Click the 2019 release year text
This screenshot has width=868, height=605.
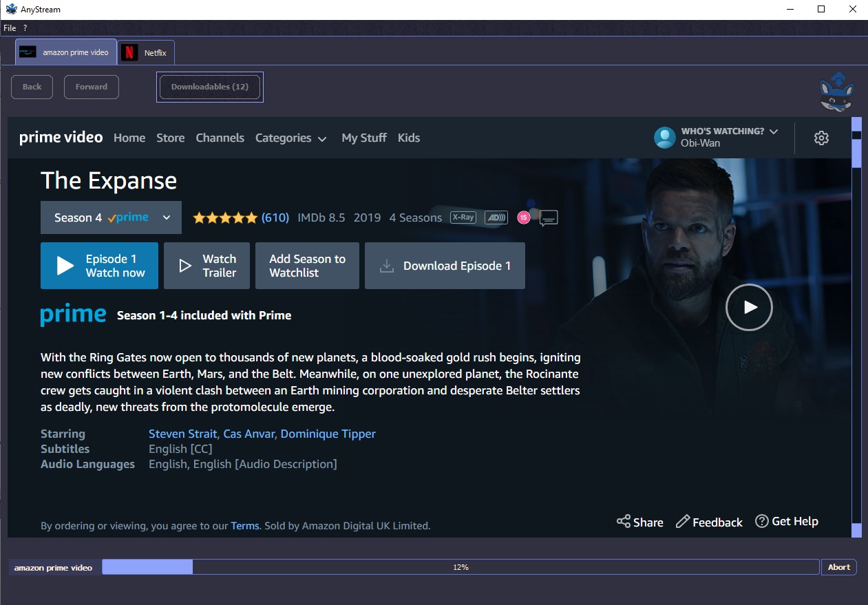pos(367,217)
